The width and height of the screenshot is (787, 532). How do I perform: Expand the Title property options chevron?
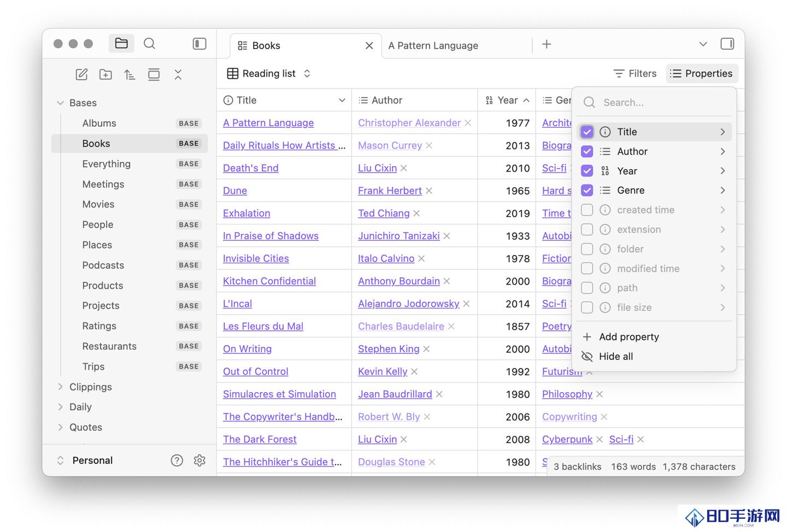723,132
